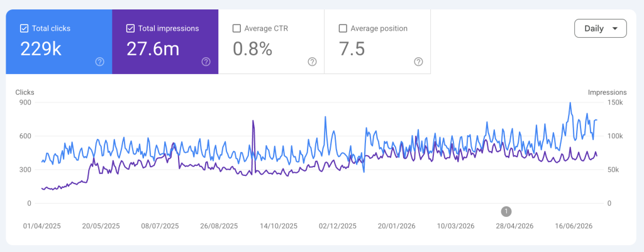Uncheck the Total impressions checkbox
The width and height of the screenshot is (644, 252).
pos(130,28)
